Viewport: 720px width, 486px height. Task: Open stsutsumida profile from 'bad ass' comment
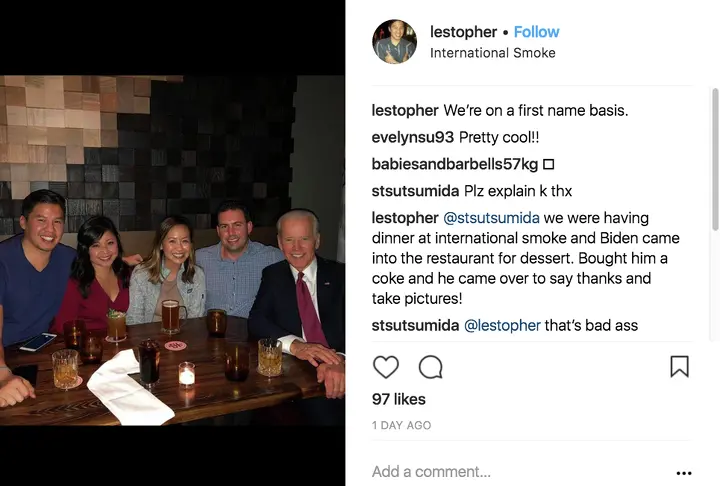pos(415,325)
